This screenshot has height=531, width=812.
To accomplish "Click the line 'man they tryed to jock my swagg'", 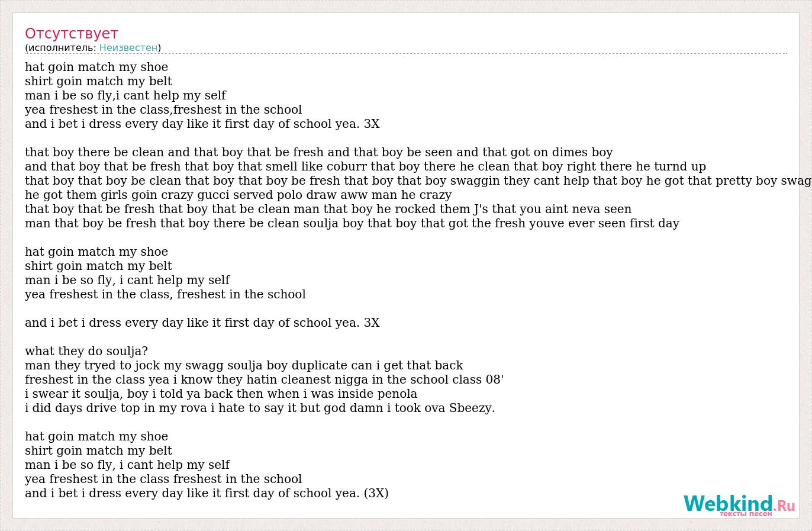I will click(x=244, y=366).
